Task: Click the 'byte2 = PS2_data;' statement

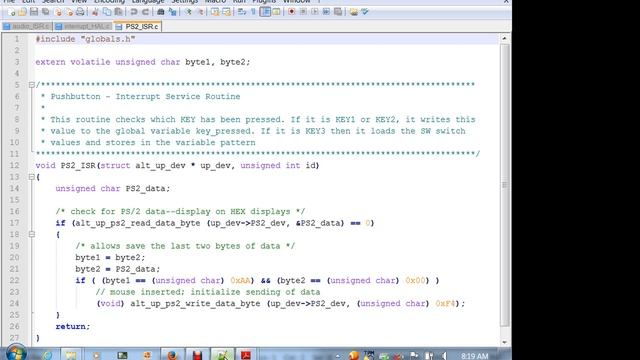Action: [118, 269]
